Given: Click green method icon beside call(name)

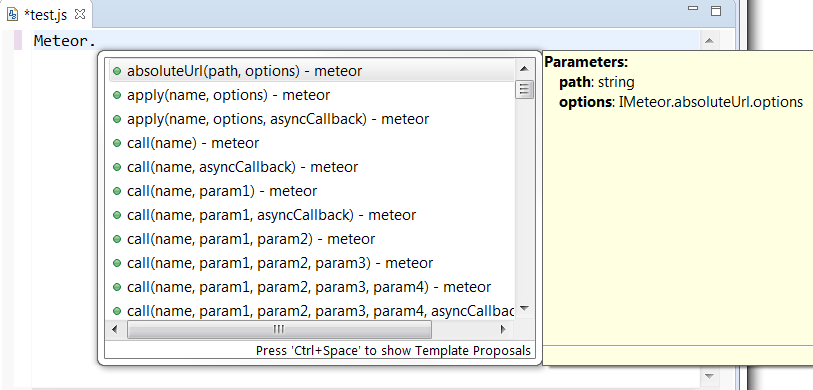Looking at the screenshot, I should [117, 143].
